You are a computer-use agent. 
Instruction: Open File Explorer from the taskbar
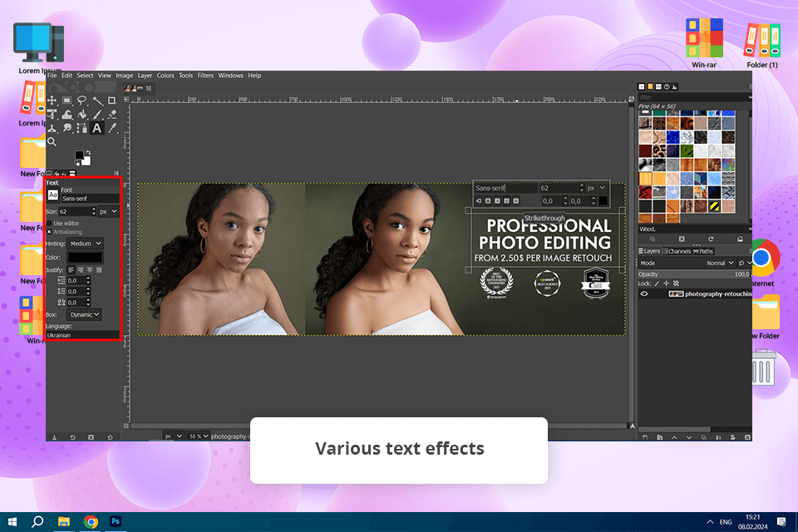pos(64,522)
